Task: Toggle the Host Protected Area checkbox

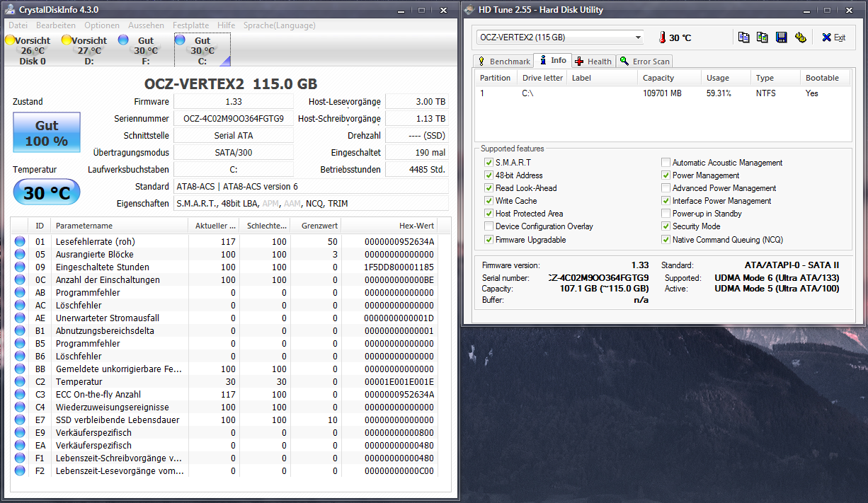Action: click(x=489, y=214)
